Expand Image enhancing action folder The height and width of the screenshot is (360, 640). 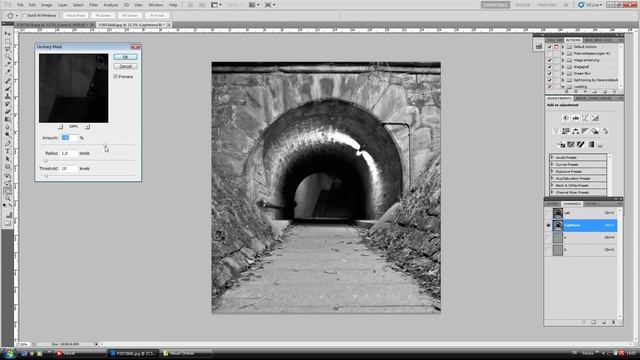[563, 60]
